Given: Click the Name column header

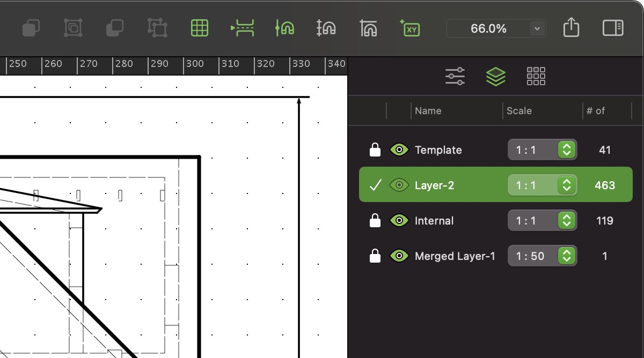Looking at the screenshot, I should pos(428,111).
